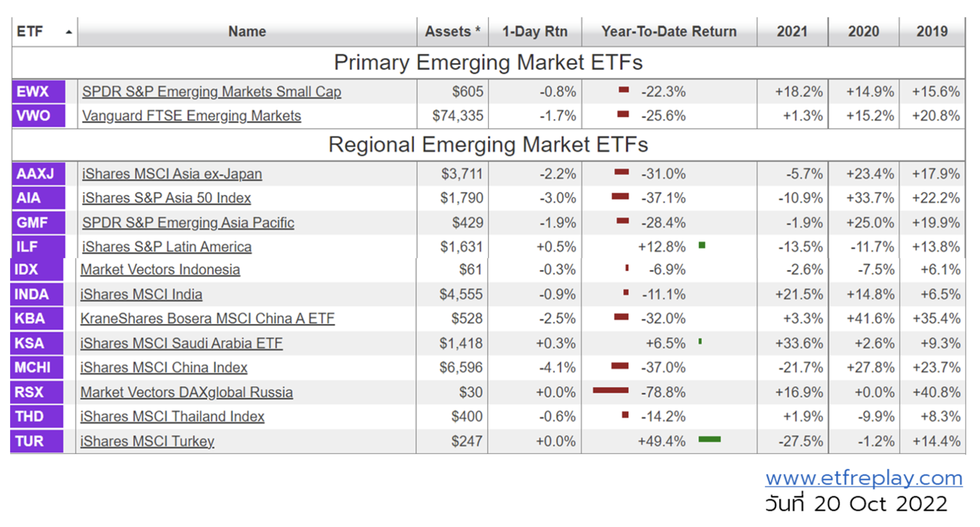Click Turkey's green year-to-date return bar
The width and height of the screenshot is (980, 527).
point(709,439)
